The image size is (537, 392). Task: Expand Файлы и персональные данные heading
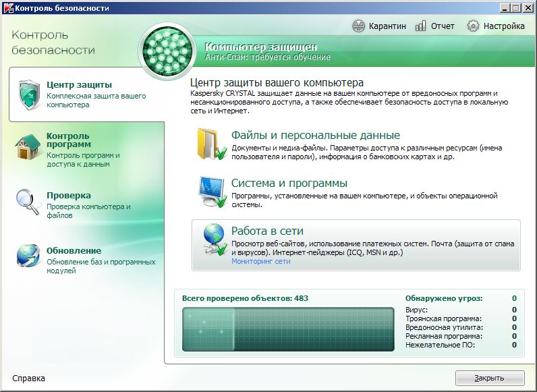(x=315, y=135)
